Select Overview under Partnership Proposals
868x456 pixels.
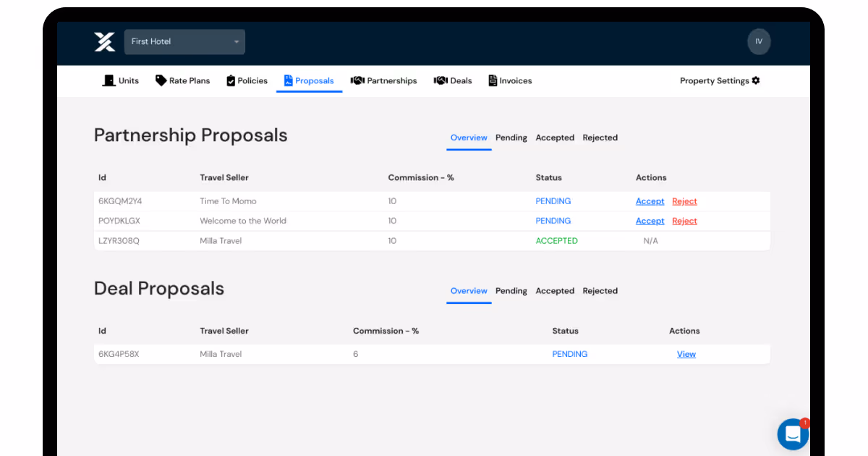coord(469,138)
